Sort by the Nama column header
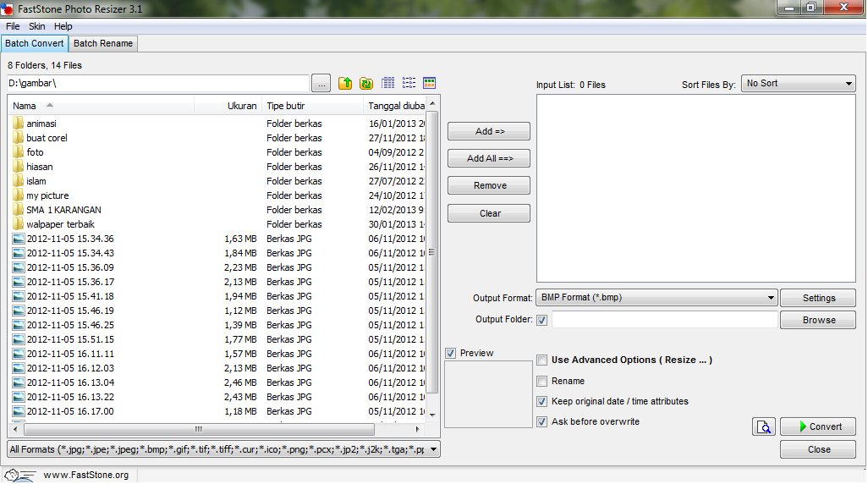 [101, 106]
